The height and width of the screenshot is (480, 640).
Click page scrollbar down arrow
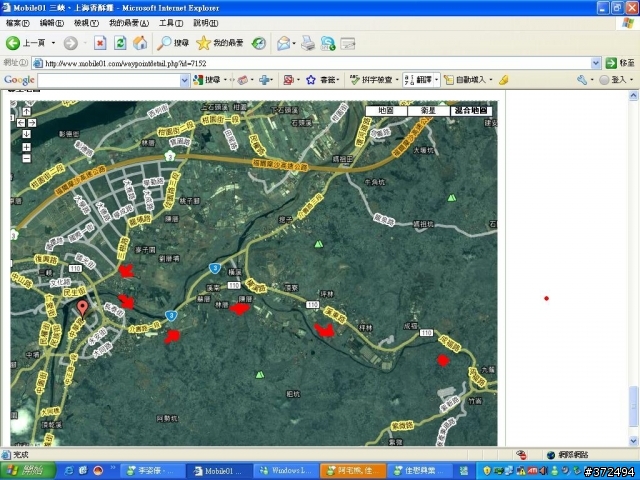[633, 440]
